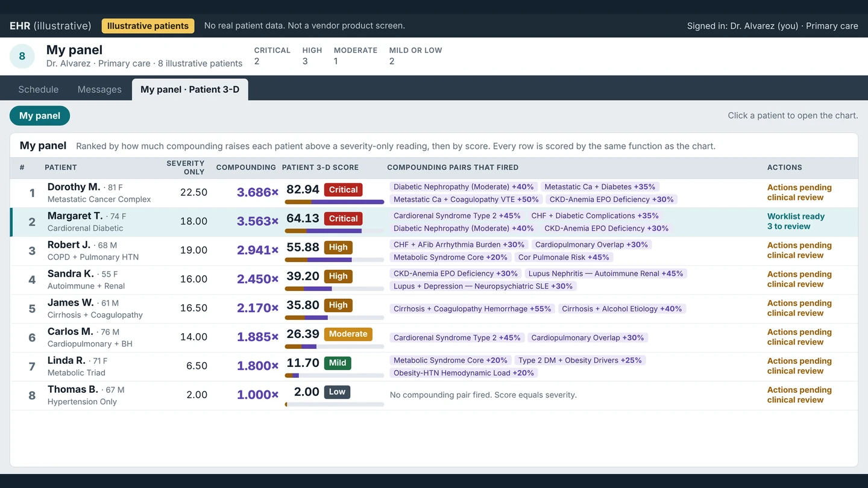Click Cardiopulmonary Overlap +30% tag for Carlos M.
Screen dimensions: 868x488
588,337
